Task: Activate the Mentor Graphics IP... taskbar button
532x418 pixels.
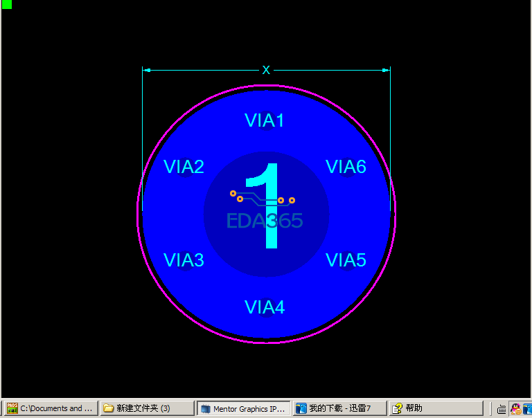Action: (x=244, y=408)
